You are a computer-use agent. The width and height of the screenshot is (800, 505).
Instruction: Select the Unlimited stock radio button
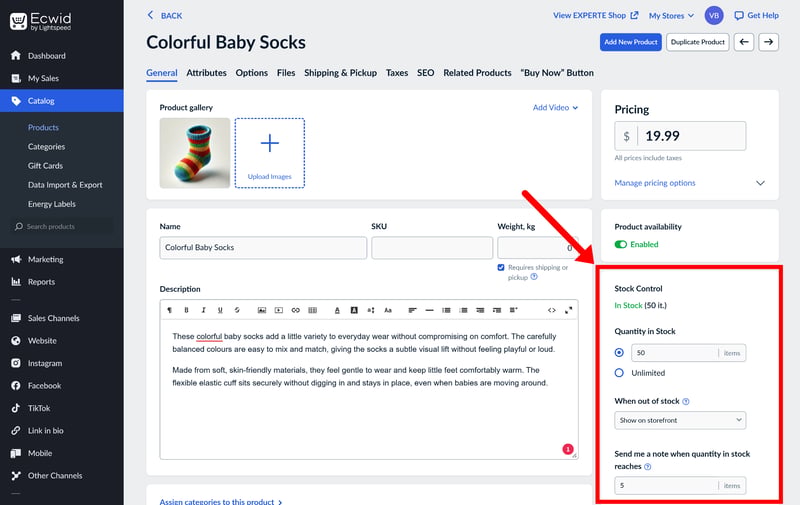click(x=619, y=373)
